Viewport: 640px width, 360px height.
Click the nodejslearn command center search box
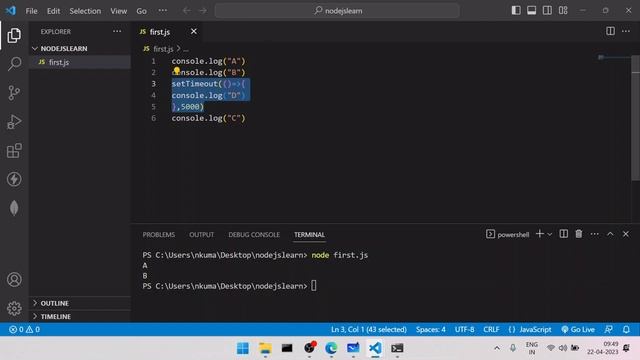[337, 11]
